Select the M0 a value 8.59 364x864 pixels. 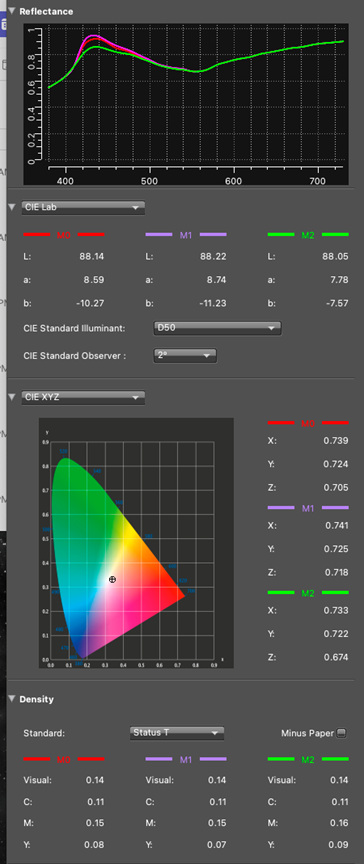pyautogui.click(x=94, y=280)
